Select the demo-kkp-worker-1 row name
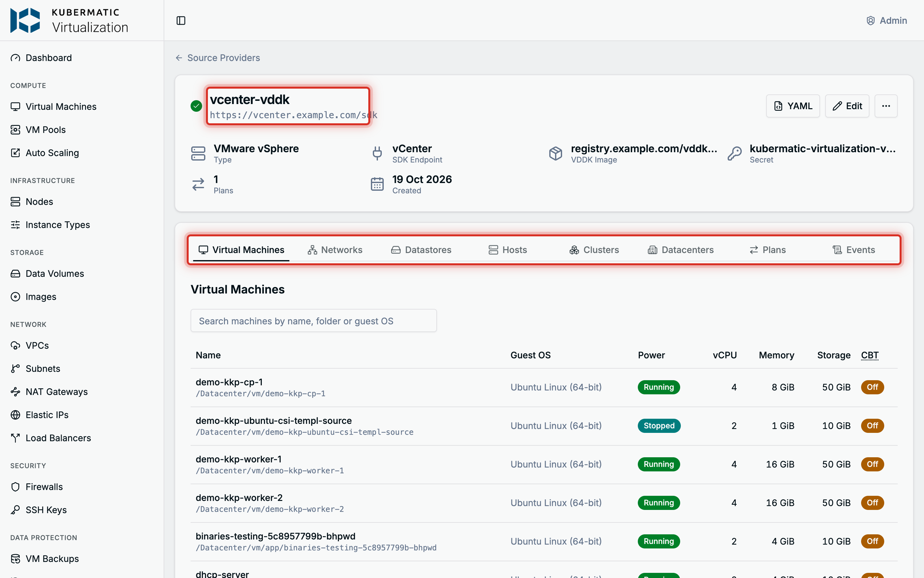The width and height of the screenshot is (924, 578). pyautogui.click(x=238, y=459)
